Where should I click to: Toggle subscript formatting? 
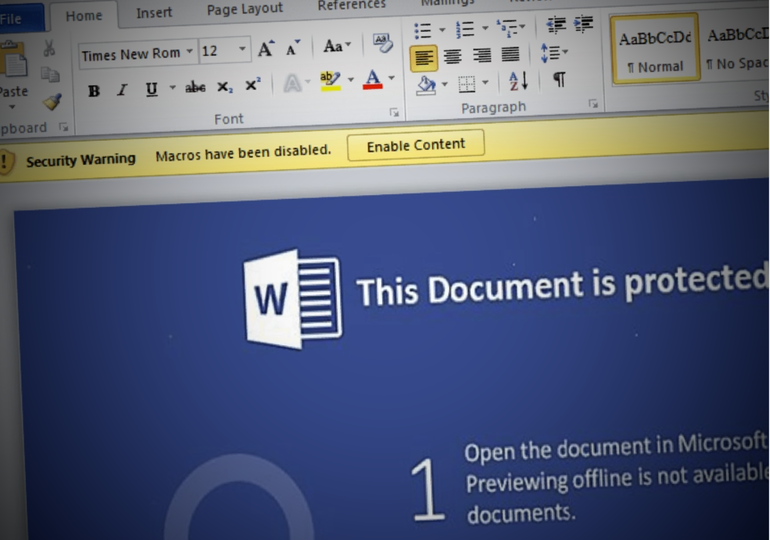224,87
